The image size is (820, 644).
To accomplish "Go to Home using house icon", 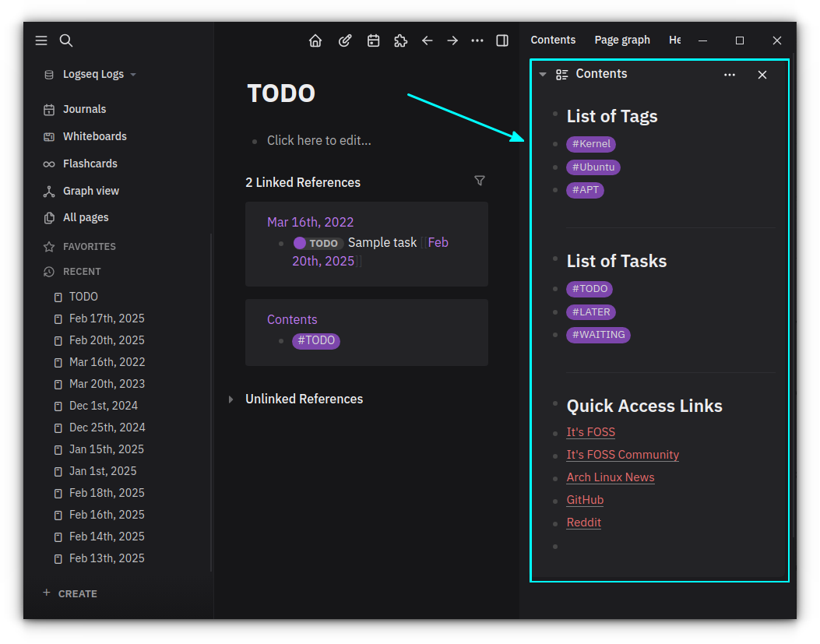I will [x=315, y=40].
